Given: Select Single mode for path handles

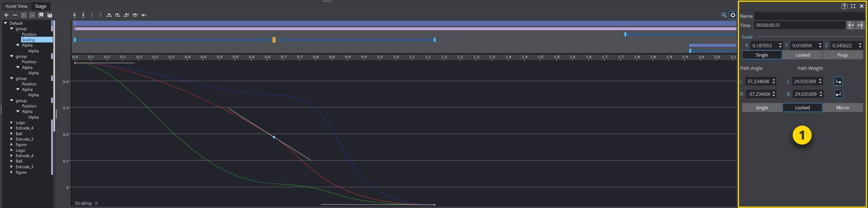Looking at the screenshot, I should click(762, 107).
